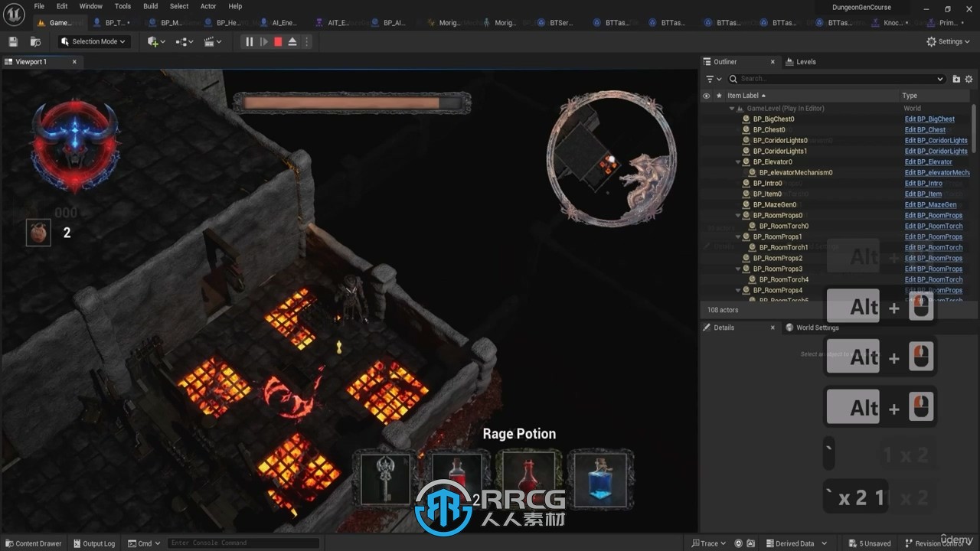Open the play options three-dot menu
Image resolution: width=980 pixels, height=551 pixels.
pyautogui.click(x=306, y=41)
